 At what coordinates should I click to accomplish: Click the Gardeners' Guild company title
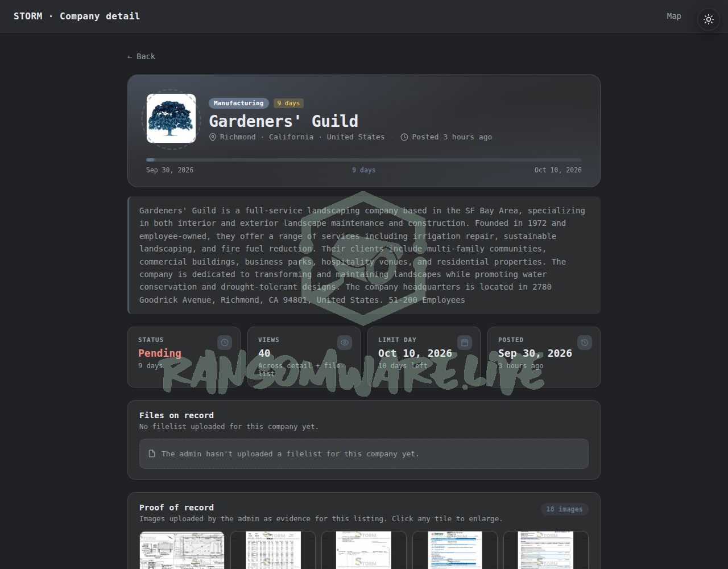pos(283,121)
